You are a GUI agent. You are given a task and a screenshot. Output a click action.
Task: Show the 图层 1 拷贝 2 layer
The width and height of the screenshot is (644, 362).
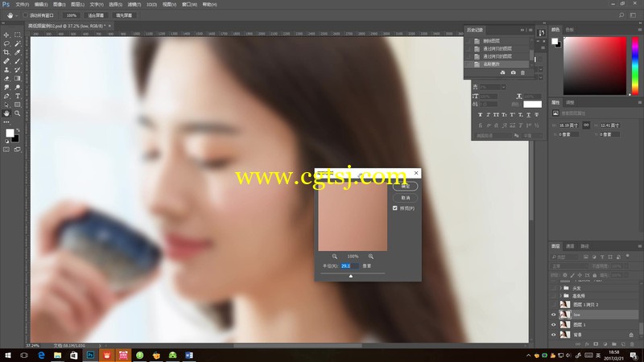pyautogui.click(x=553, y=305)
